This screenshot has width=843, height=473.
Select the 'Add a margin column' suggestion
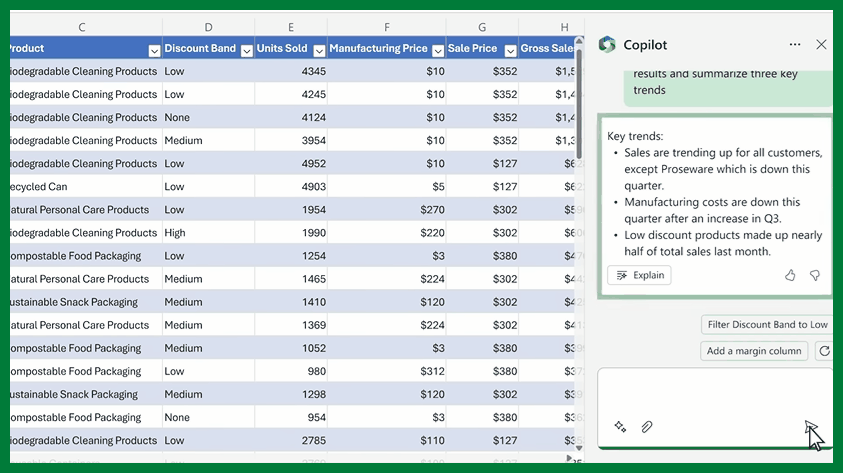pos(754,351)
